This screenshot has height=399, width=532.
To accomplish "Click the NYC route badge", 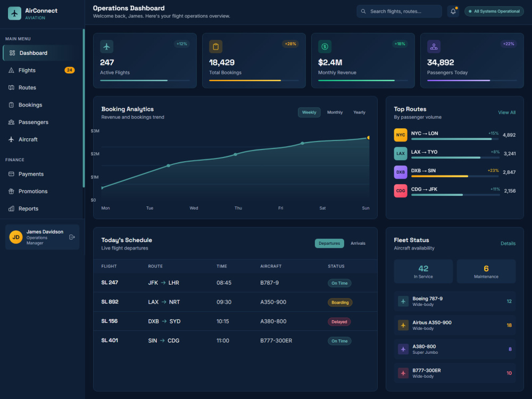I will coord(401,135).
